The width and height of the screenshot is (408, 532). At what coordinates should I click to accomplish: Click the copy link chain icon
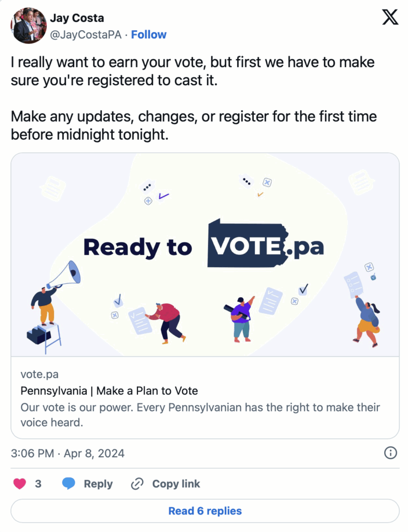137,484
